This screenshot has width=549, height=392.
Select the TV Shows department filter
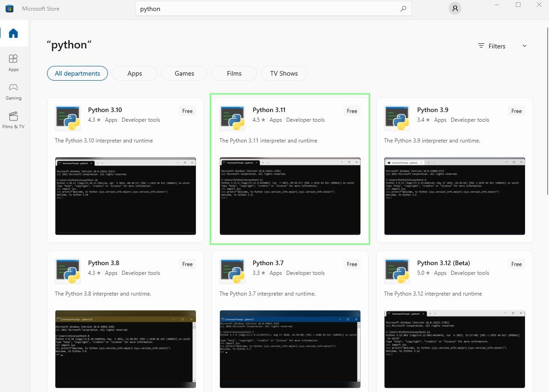point(283,73)
